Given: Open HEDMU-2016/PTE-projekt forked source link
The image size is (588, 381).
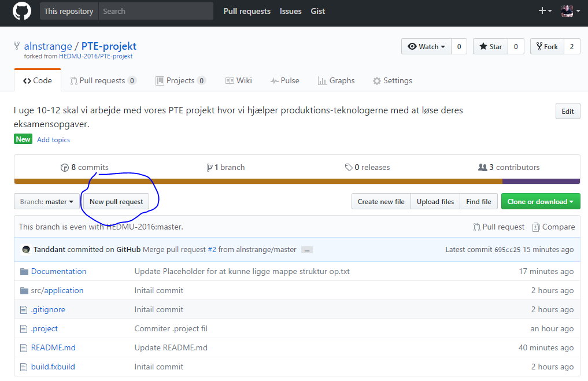Looking at the screenshot, I should click(x=95, y=56).
